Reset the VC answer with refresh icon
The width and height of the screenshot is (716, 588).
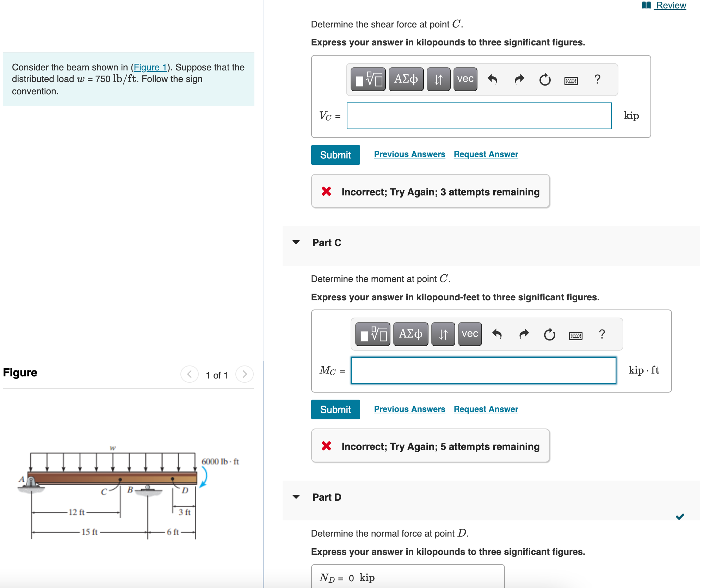(x=545, y=79)
